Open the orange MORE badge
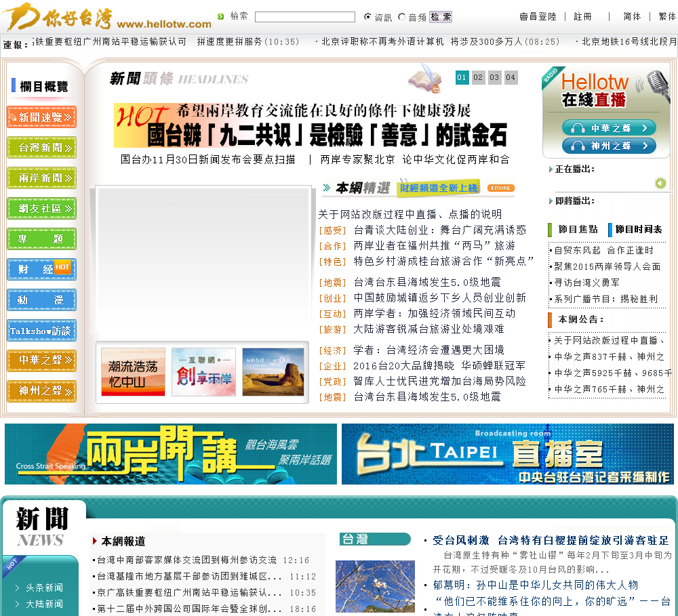Viewport: 678px width, 616px height. (501, 188)
